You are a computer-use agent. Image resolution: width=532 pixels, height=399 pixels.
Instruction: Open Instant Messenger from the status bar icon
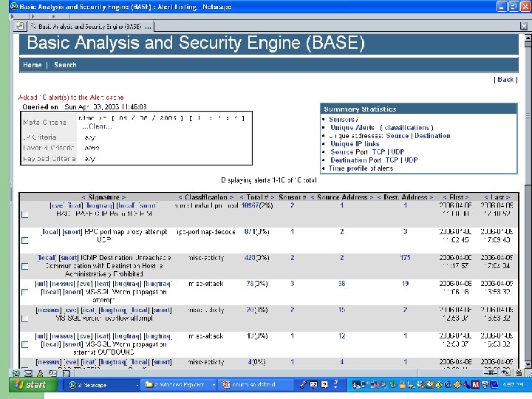point(41,374)
